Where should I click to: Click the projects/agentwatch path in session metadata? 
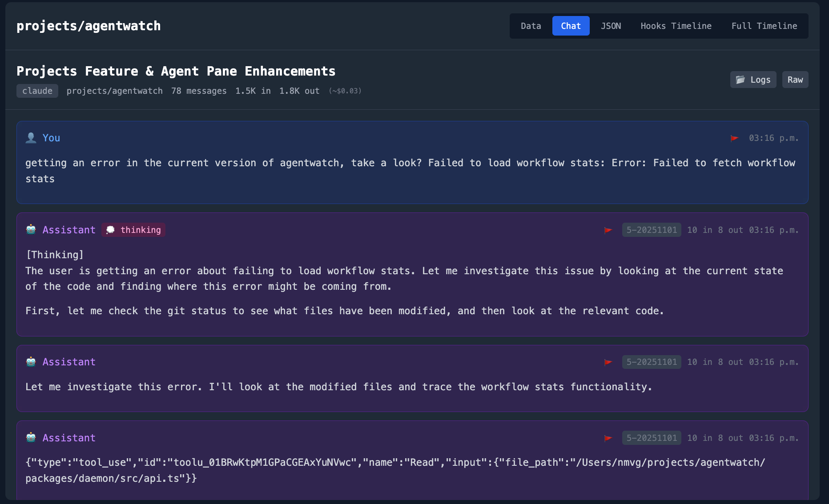pos(115,91)
